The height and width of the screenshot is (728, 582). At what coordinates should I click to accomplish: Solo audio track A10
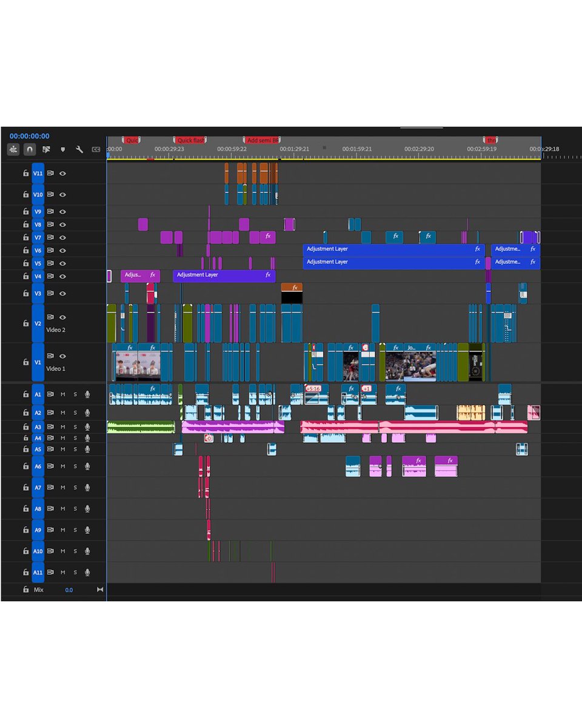75,551
